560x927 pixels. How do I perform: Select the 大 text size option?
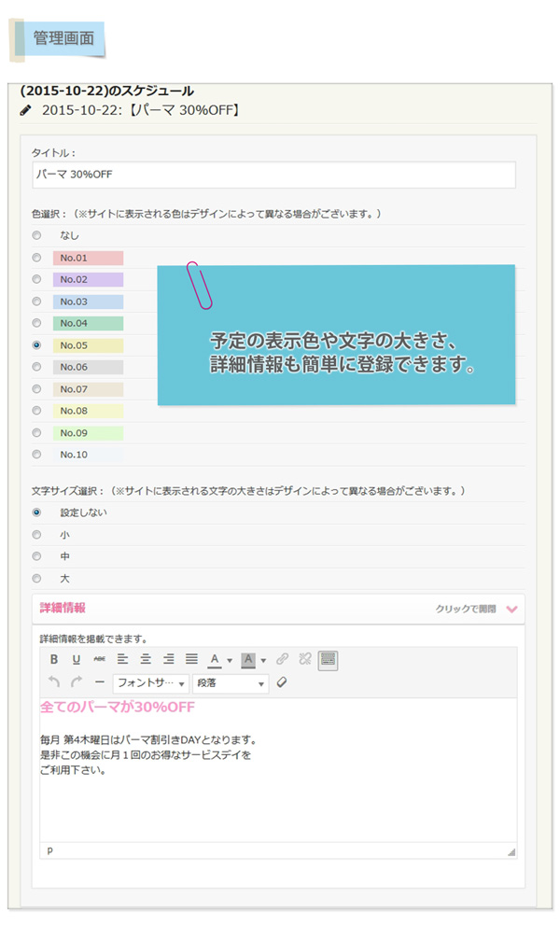tap(37, 579)
